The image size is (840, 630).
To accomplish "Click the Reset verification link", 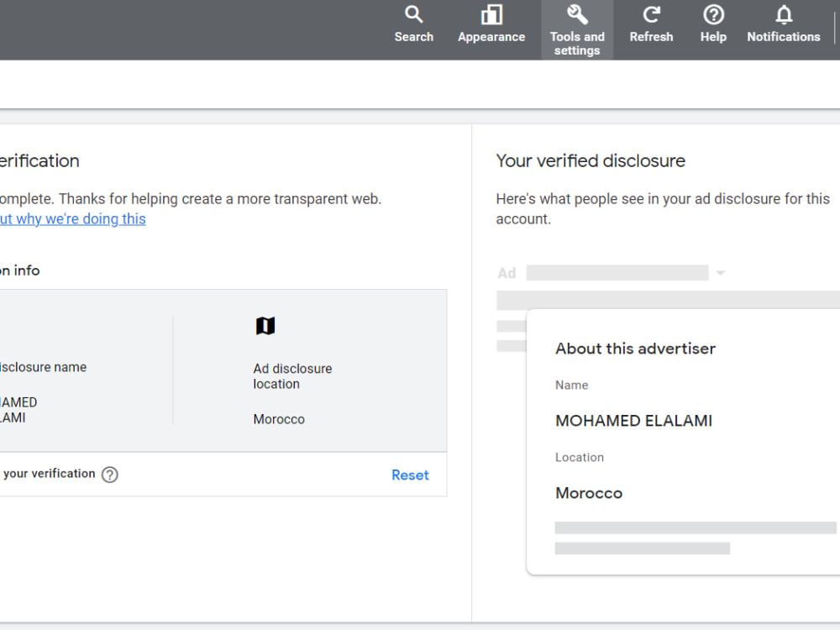I will [410, 475].
